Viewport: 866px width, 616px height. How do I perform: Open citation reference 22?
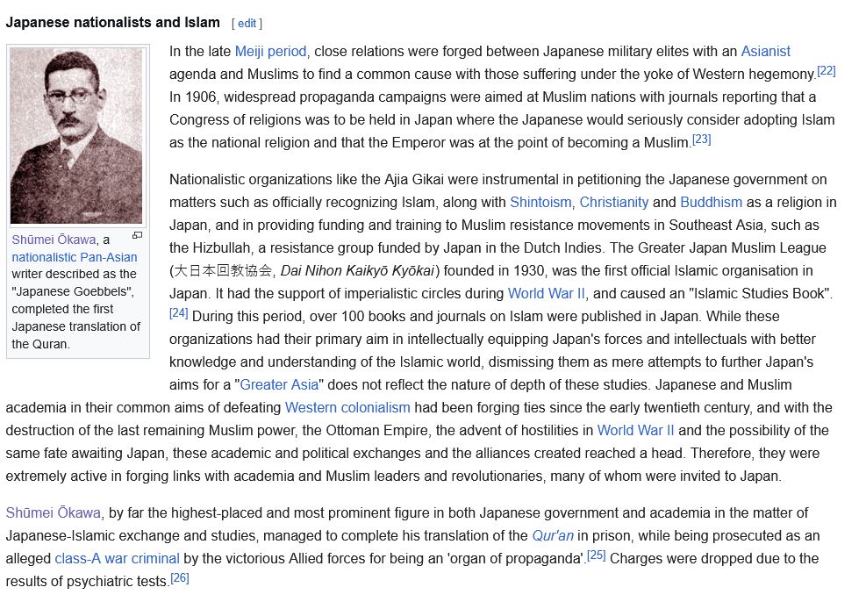(x=827, y=71)
